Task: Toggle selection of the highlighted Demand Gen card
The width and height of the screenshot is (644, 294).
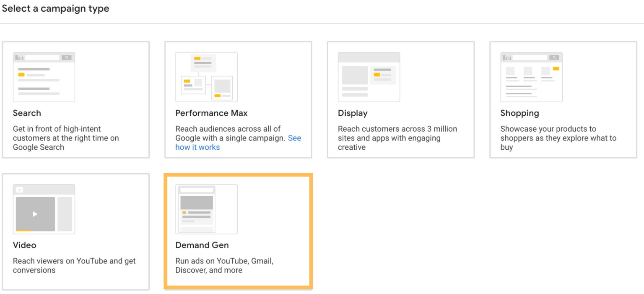Action: pyautogui.click(x=238, y=232)
